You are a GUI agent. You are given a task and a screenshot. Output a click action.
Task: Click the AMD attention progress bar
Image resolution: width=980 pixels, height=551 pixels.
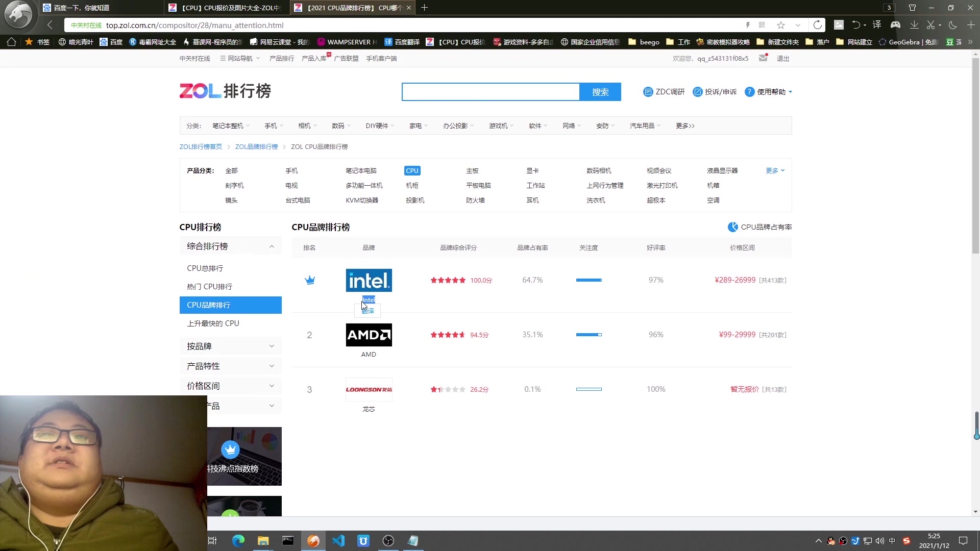coord(589,335)
